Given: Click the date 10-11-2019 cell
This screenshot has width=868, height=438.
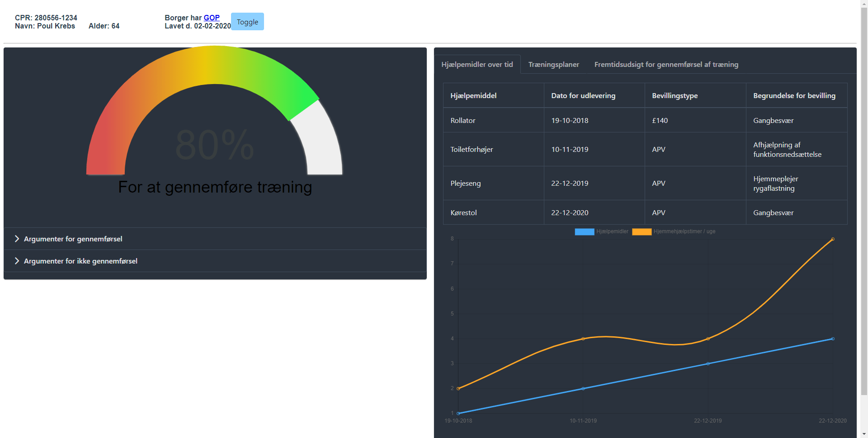Looking at the screenshot, I should pos(594,149).
